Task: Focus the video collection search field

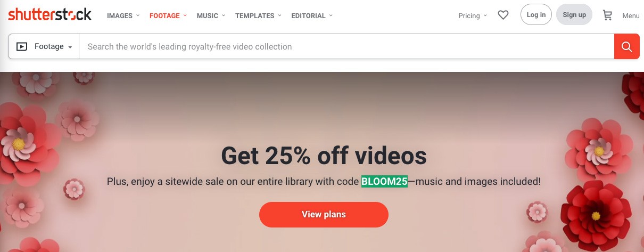Action: point(346,47)
